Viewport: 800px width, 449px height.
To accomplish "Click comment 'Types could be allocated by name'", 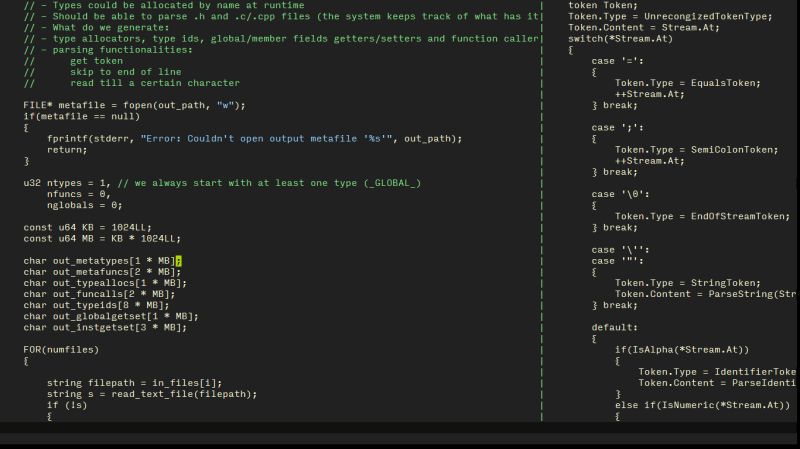I will (x=164, y=6).
